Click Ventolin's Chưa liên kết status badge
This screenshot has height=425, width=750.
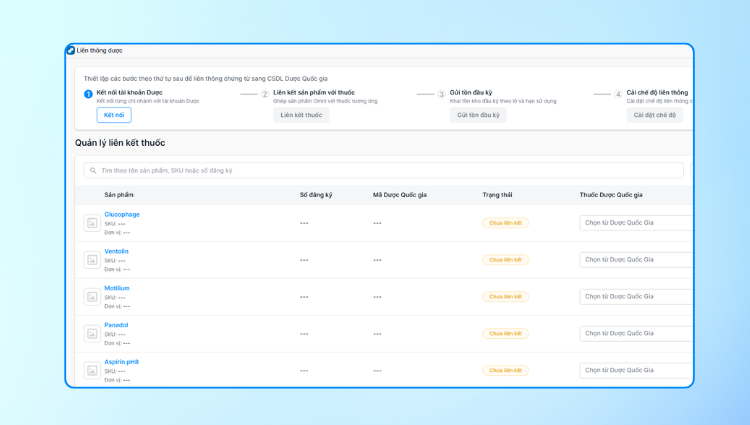coord(506,260)
